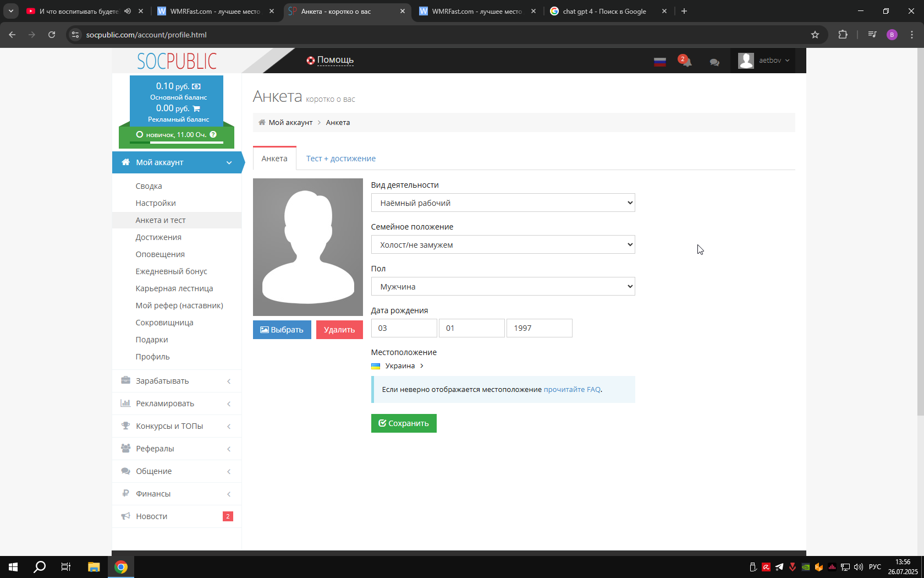Click the birth month field 01
The image size is (924, 578).
point(471,328)
